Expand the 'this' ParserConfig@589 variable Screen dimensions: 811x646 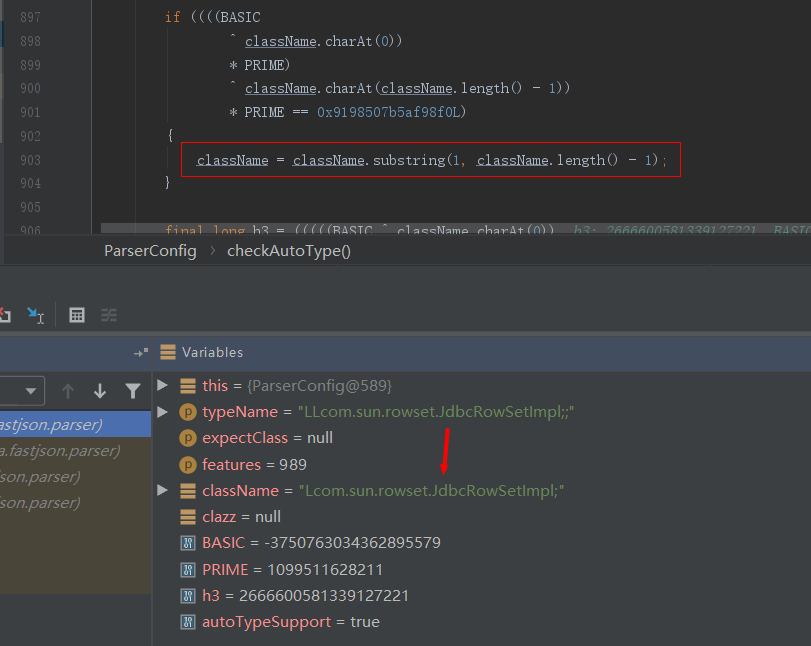[162, 385]
